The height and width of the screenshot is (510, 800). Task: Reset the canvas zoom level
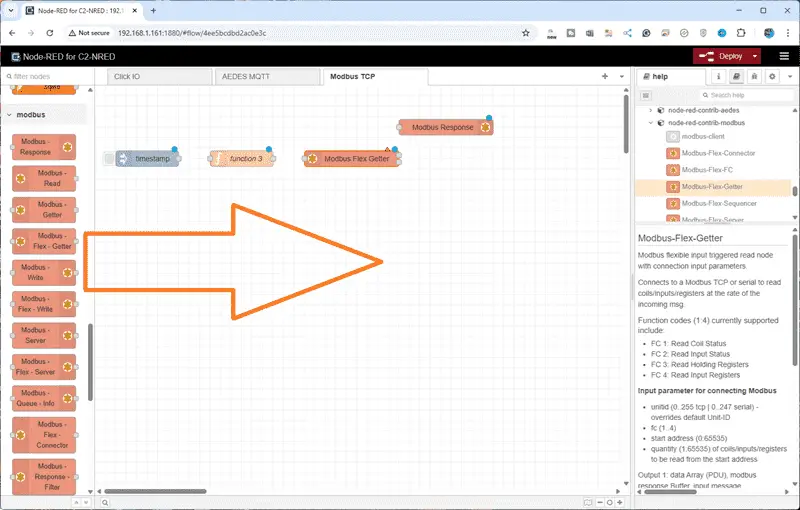610,502
